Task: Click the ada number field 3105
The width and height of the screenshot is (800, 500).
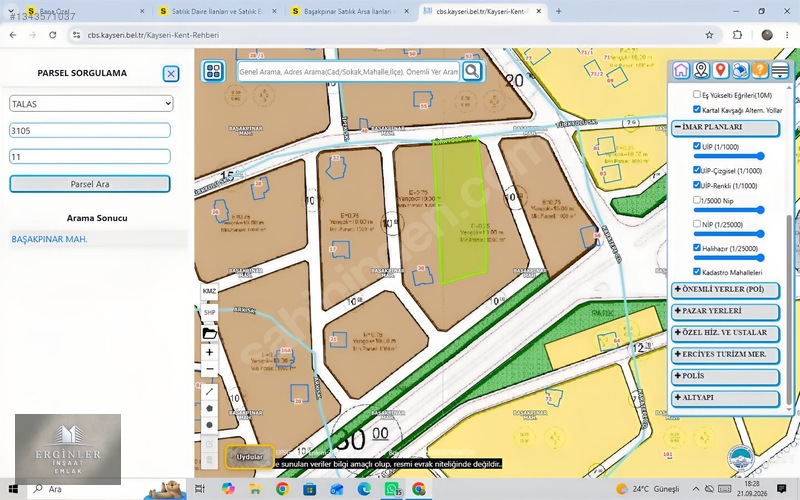Action: point(90,130)
